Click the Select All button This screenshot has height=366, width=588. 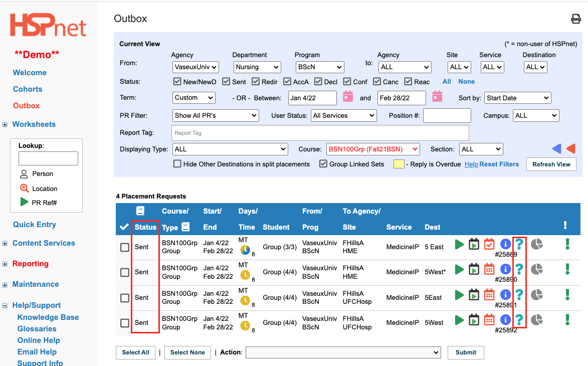135,352
